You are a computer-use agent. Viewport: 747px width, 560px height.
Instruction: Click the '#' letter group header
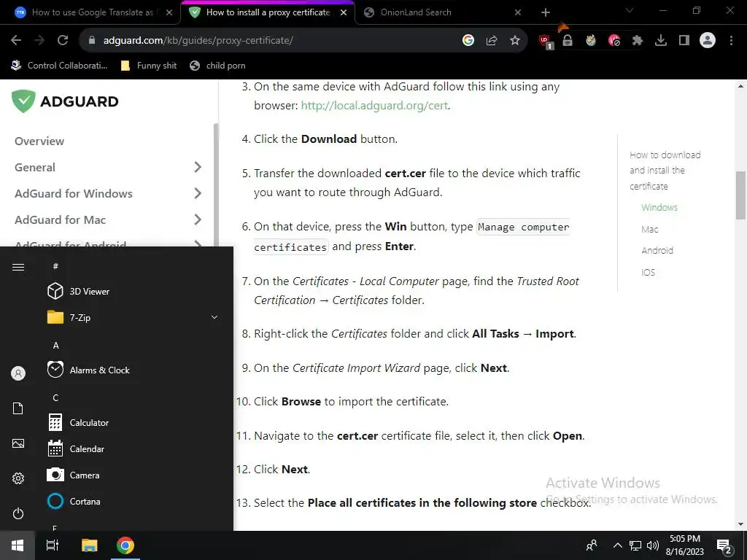[x=55, y=266]
